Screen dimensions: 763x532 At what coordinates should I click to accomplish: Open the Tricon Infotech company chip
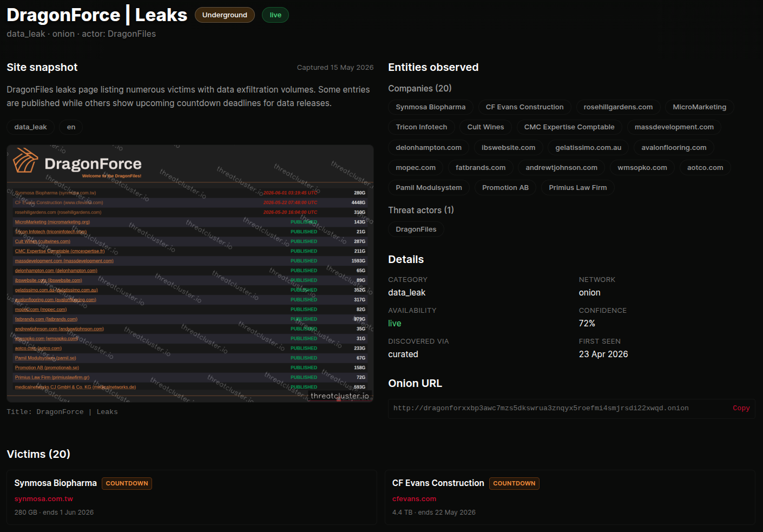click(x=422, y=127)
